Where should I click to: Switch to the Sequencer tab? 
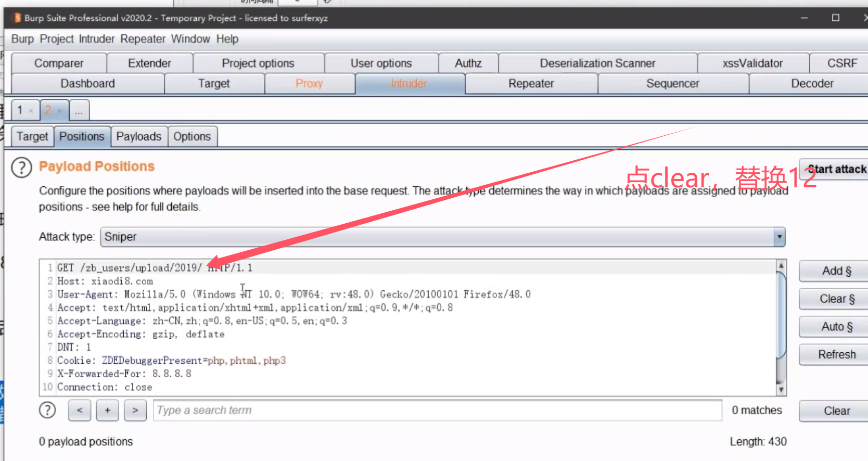pyautogui.click(x=673, y=83)
